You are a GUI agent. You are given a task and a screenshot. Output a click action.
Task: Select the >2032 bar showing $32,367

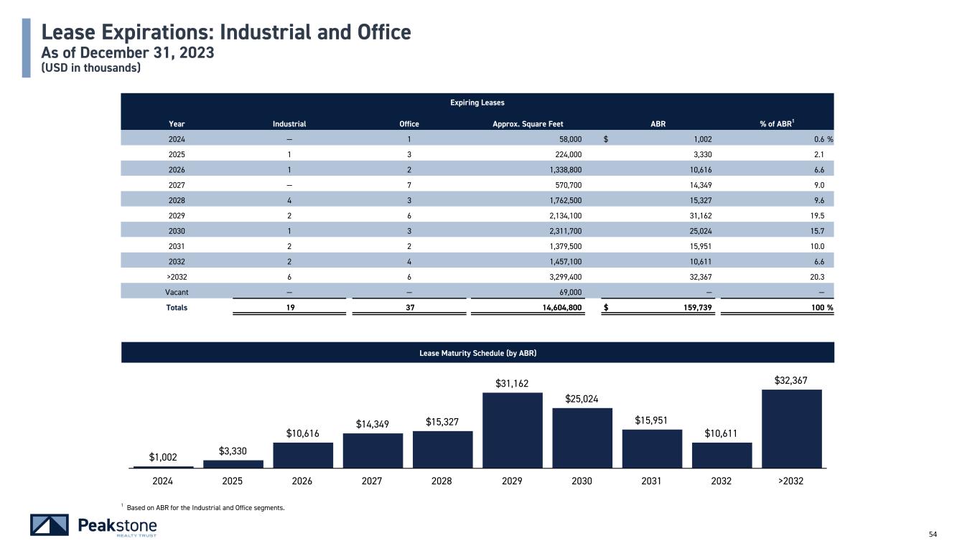(791, 428)
